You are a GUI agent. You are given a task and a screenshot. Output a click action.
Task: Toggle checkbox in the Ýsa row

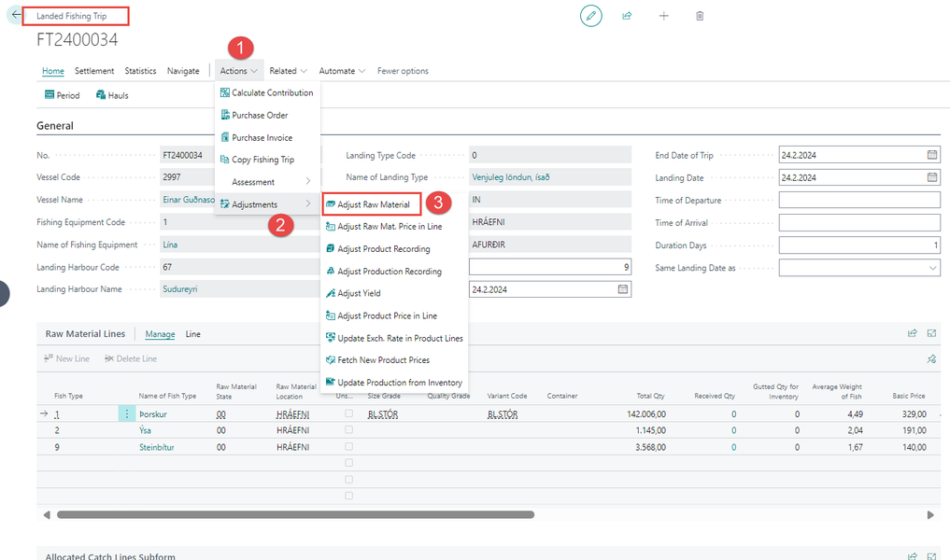(x=349, y=430)
